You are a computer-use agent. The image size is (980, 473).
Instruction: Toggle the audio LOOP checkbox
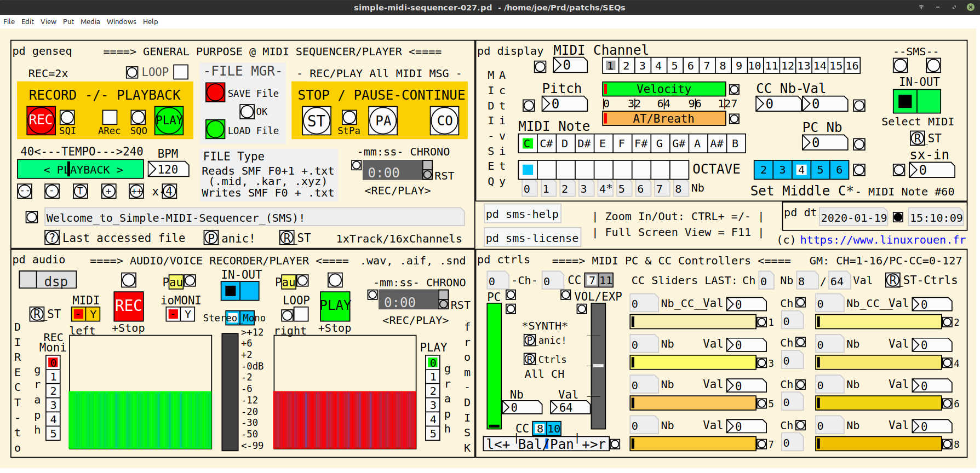coord(301,315)
